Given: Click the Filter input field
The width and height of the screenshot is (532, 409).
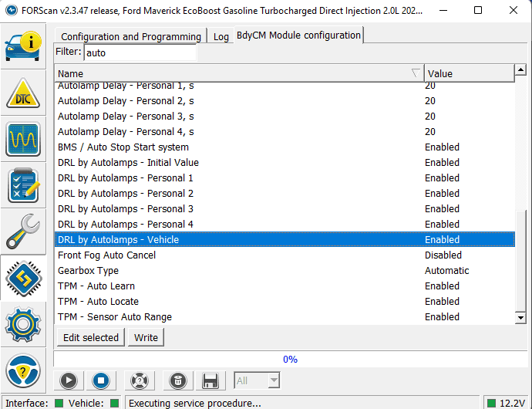Looking at the screenshot, I should tap(140, 52).
